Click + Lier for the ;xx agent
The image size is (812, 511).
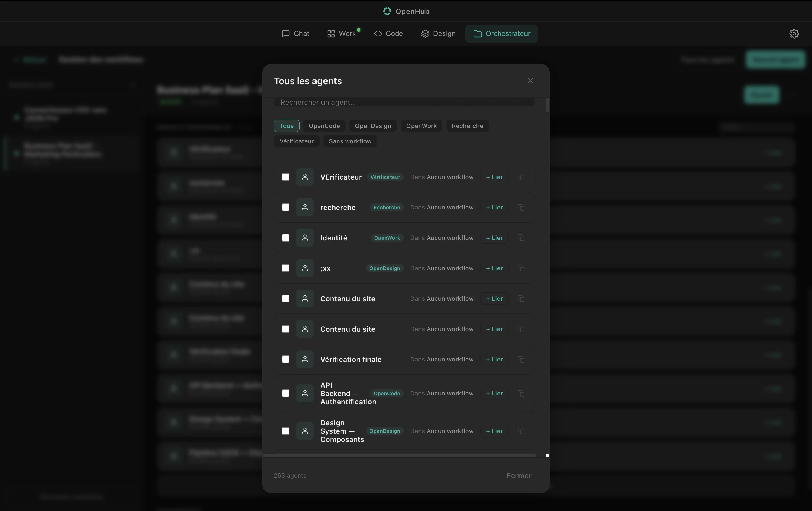point(494,268)
